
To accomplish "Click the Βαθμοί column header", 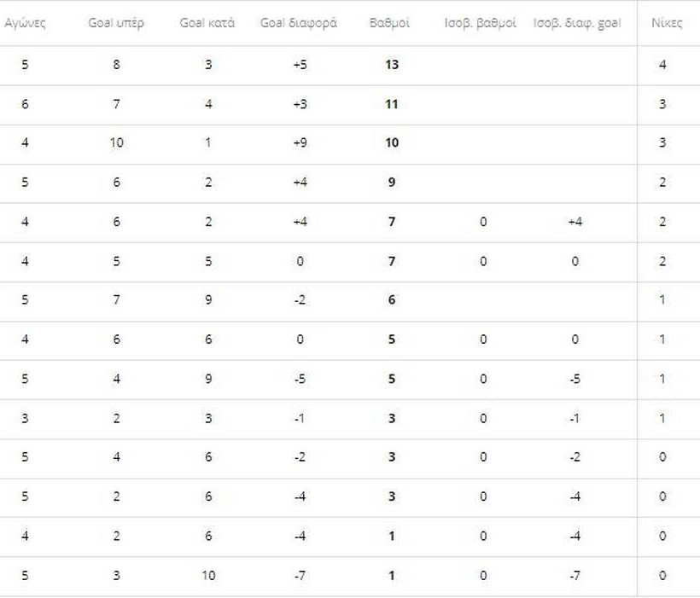I will click(x=390, y=23).
